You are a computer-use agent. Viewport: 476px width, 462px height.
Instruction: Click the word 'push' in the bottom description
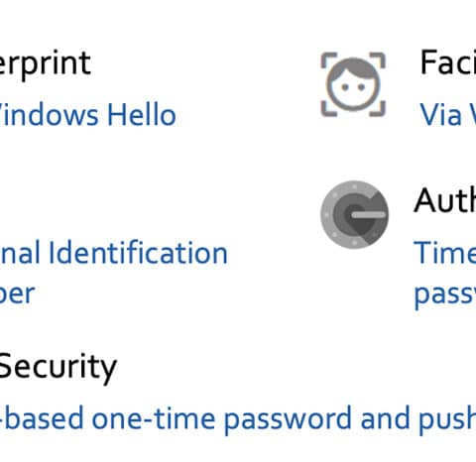coord(447,419)
